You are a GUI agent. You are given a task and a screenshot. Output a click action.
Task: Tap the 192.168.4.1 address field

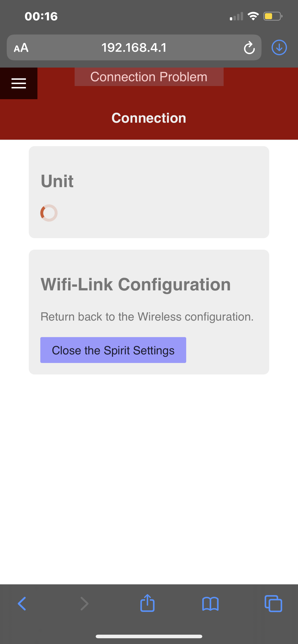(134, 47)
